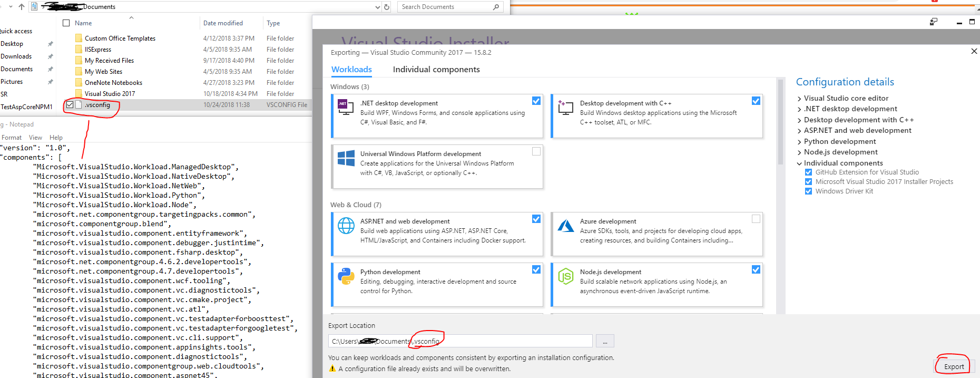Open the Notepad Help menu

(56, 138)
